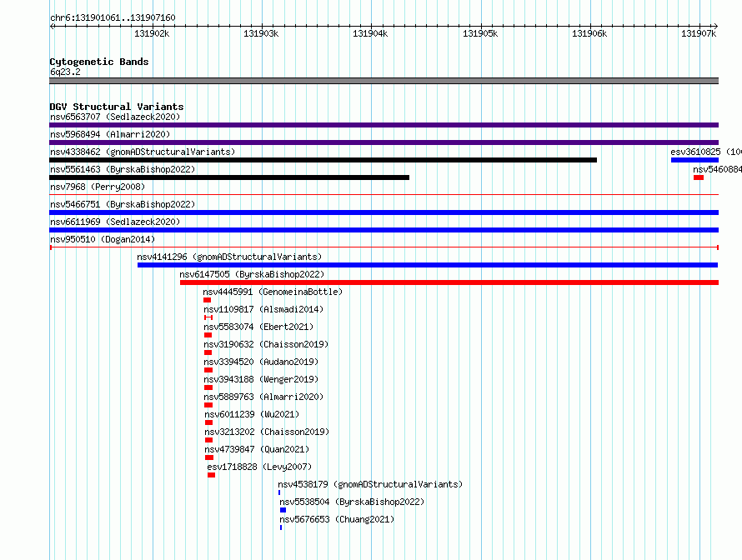Click the ruler's right scroll arrow
742x560 pixels.
715,26
